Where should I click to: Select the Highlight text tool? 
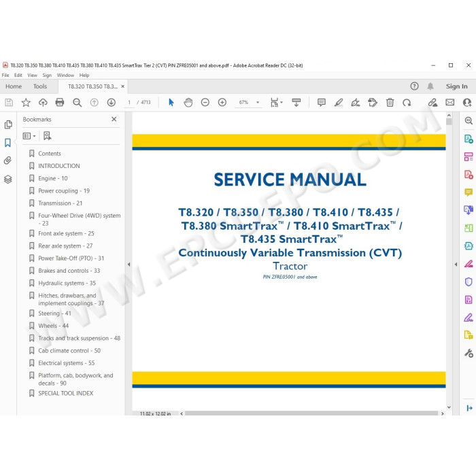(x=339, y=103)
